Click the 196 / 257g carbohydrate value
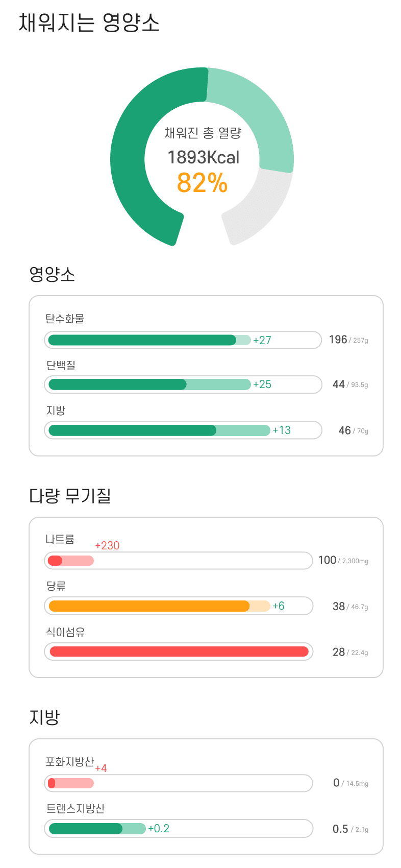 tap(348, 340)
